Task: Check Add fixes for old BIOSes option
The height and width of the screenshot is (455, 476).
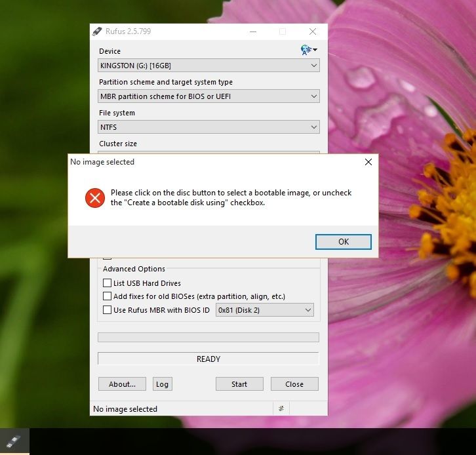Action: (107, 296)
